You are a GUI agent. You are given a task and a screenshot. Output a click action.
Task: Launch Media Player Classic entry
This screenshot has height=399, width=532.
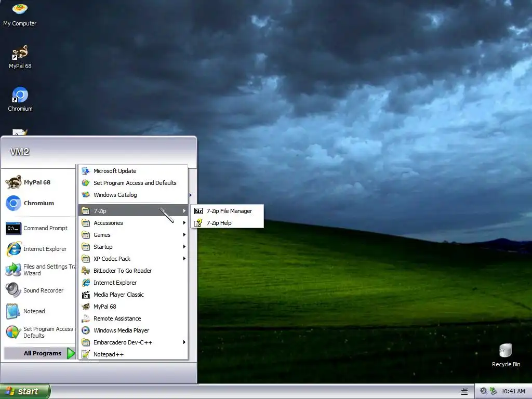[133, 295]
